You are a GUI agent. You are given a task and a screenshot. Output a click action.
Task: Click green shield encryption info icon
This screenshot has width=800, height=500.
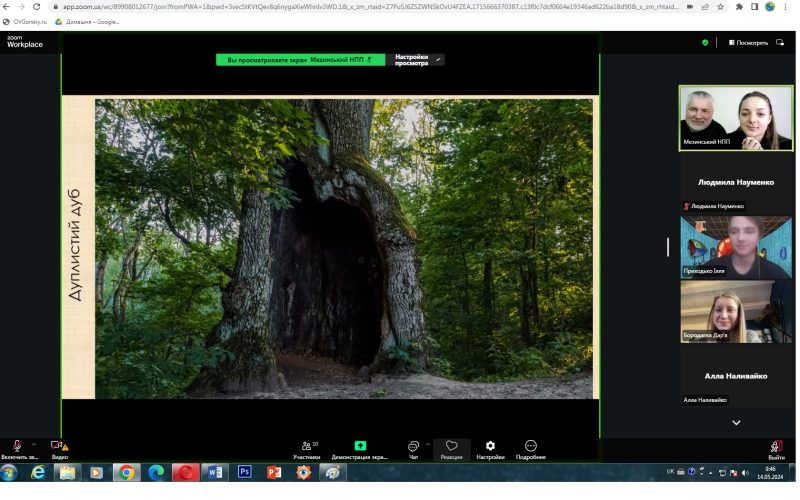click(x=705, y=43)
